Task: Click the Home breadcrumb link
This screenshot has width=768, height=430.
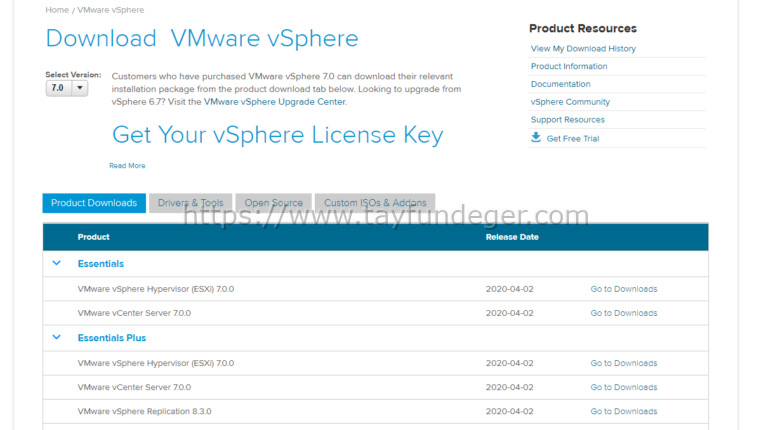Action: coord(57,10)
